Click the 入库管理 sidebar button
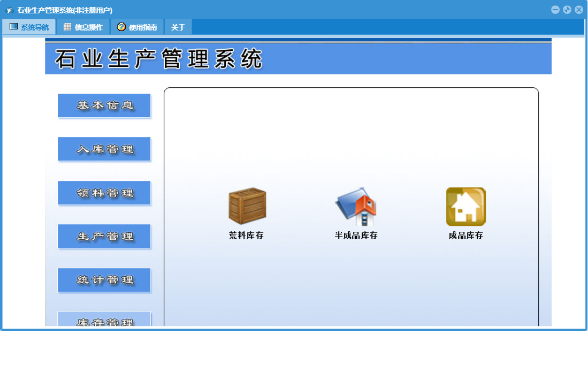Screen dimensions: 588x387 click(104, 149)
